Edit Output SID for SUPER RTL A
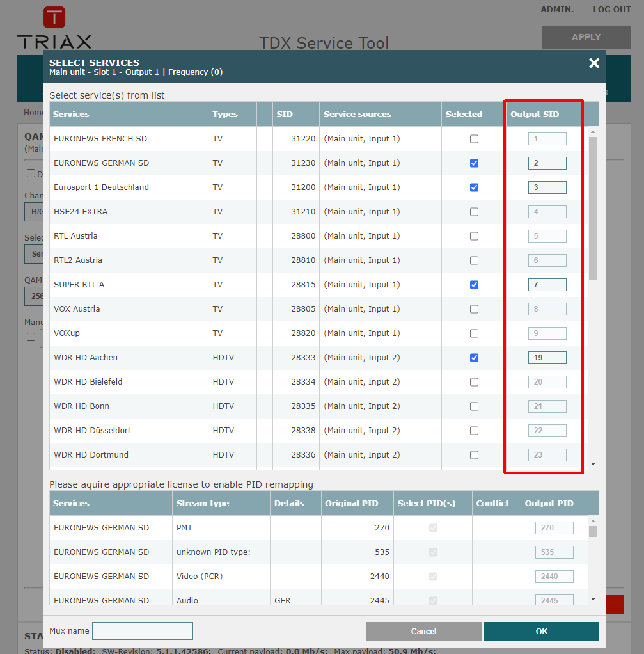The width and height of the screenshot is (644, 654). pyautogui.click(x=547, y=285)
